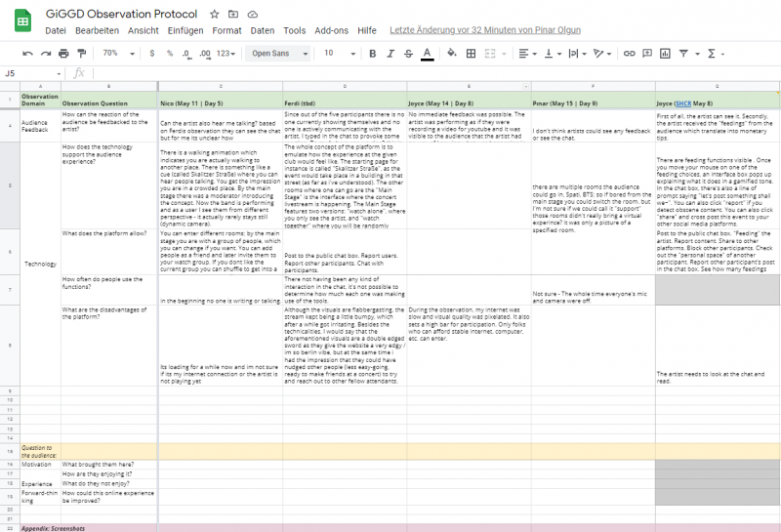Click the J5 cell name box
This screenshot has height=532, width=781.
tap(29, 73)
